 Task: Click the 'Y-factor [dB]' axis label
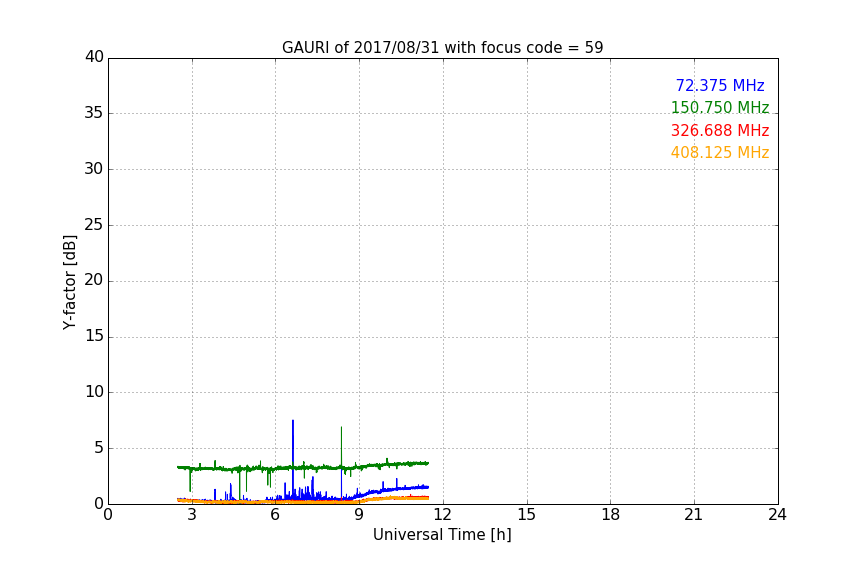(69, 282)
